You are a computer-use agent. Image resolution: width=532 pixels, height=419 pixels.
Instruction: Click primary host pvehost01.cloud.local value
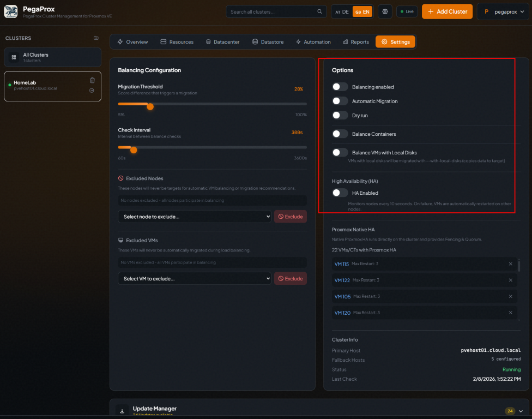pyautogui.click(x=491, y=350)
